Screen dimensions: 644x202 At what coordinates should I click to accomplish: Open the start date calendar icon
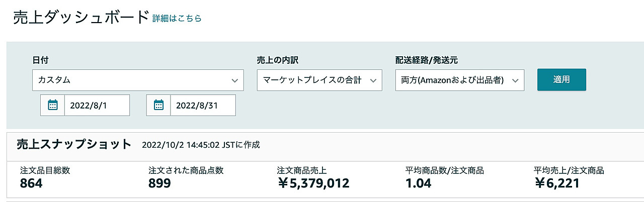coord(53,105)
